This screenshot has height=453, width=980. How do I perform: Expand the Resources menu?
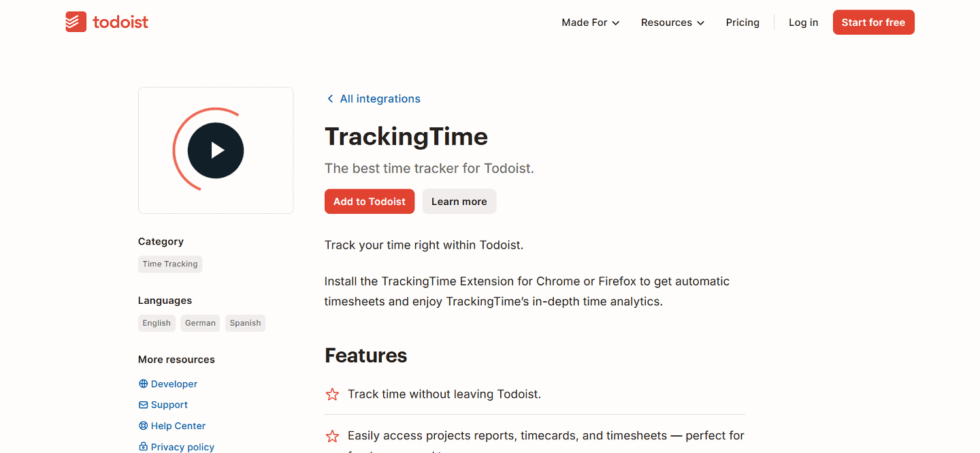pyautogui.click(x=672, y=22)
